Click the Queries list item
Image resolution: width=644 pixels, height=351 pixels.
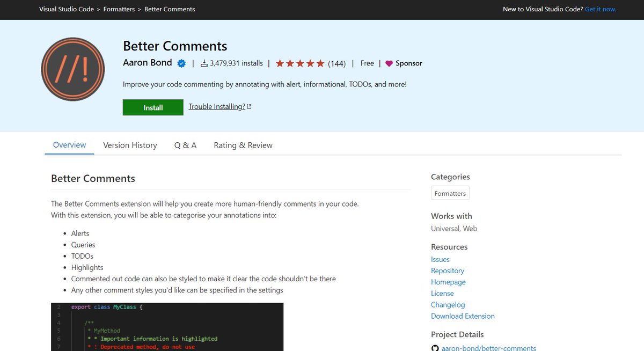[x=83, y=245]
